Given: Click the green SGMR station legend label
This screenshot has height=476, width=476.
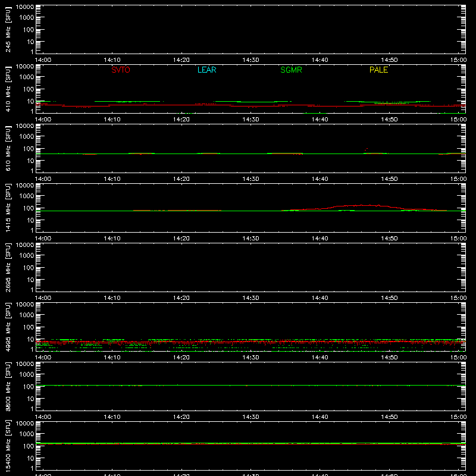Looking at the screenshot, I should pos(291,70).
